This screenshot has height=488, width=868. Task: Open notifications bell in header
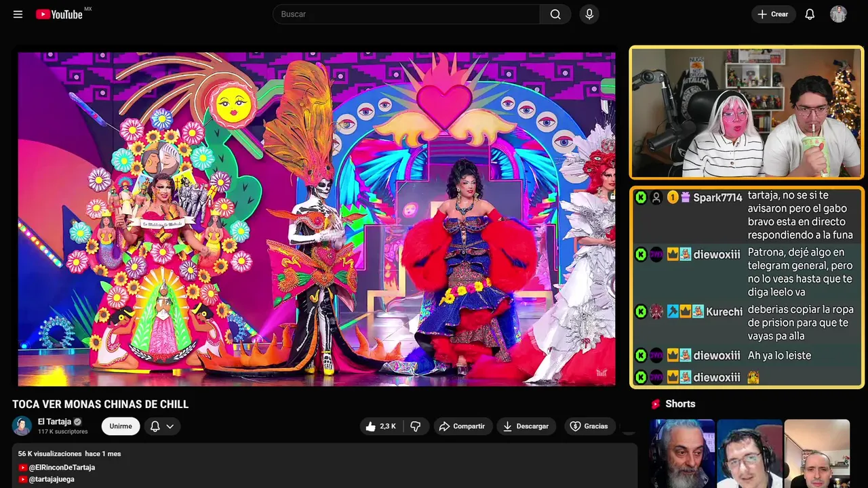[810, 14]
